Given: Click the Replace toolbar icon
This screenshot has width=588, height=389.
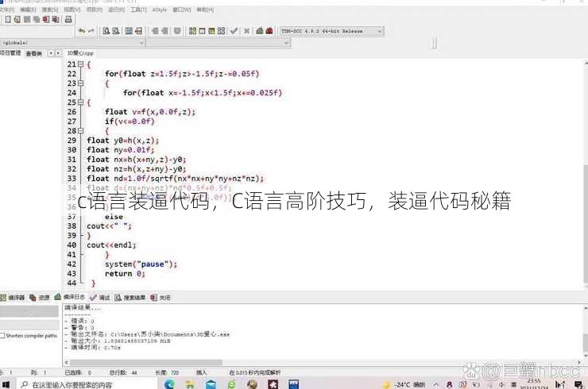Looking at the screenshot, I should [116, 31].
